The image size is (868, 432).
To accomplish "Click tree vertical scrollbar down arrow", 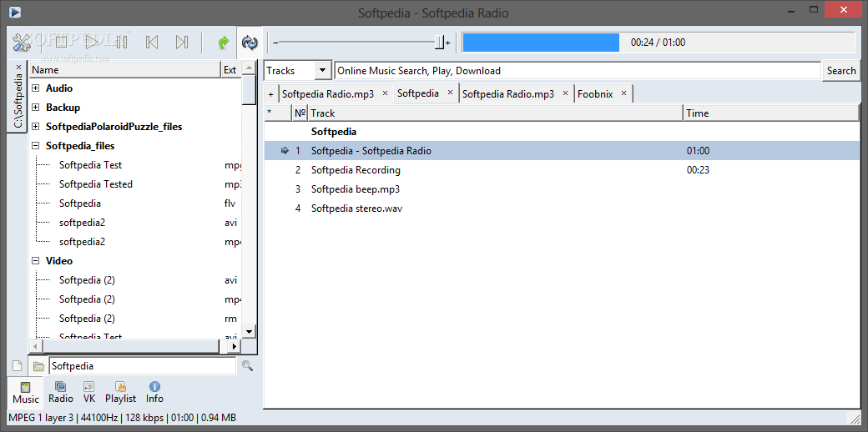I will tap(249, 332).
